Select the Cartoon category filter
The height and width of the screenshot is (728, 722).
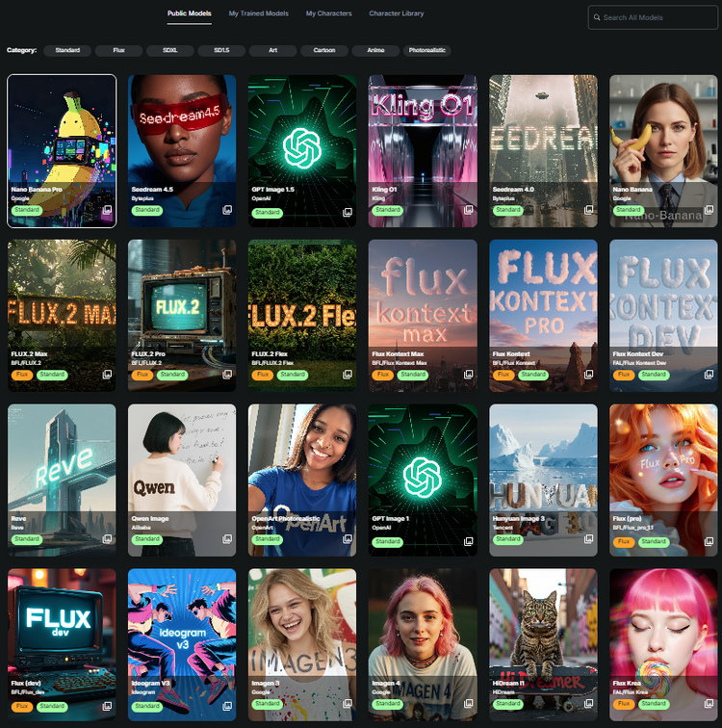(x=323, y=50)
